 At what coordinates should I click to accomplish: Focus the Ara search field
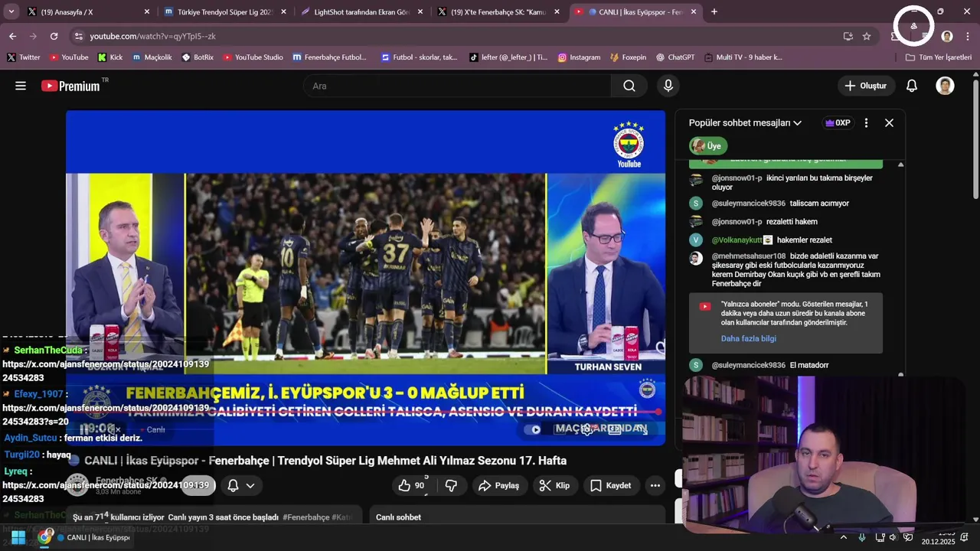[457, 86]
